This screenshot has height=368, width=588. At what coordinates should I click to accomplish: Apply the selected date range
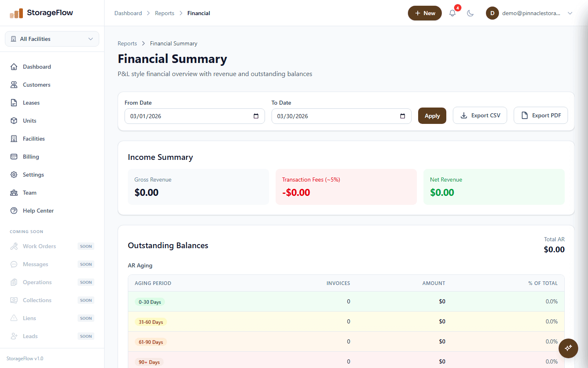[432, 116]
